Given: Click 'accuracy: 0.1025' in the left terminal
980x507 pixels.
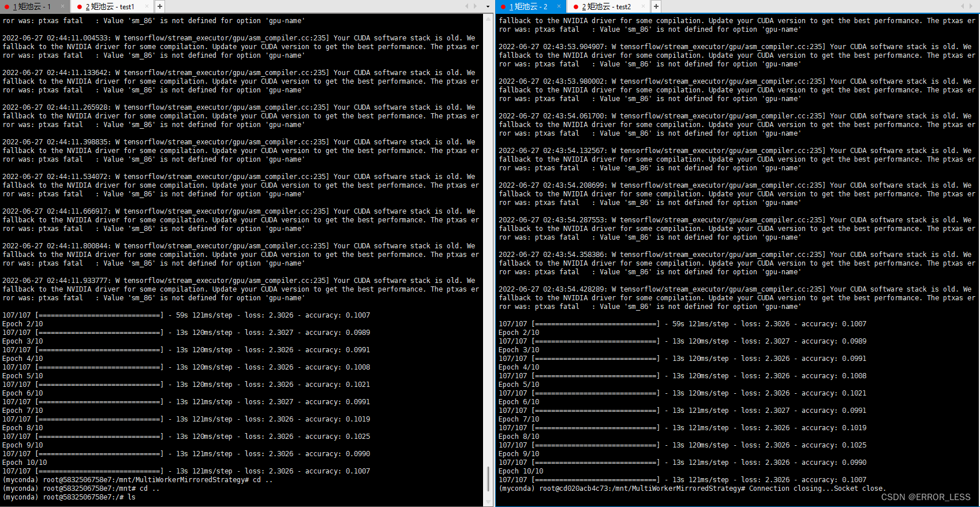Looking at the screenshot, I should (338, 437).
